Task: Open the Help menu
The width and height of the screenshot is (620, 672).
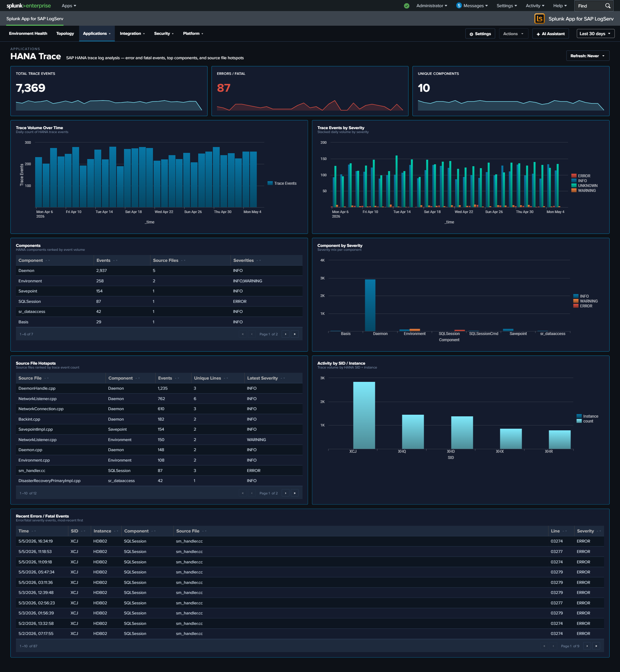Action: point(559,6)
